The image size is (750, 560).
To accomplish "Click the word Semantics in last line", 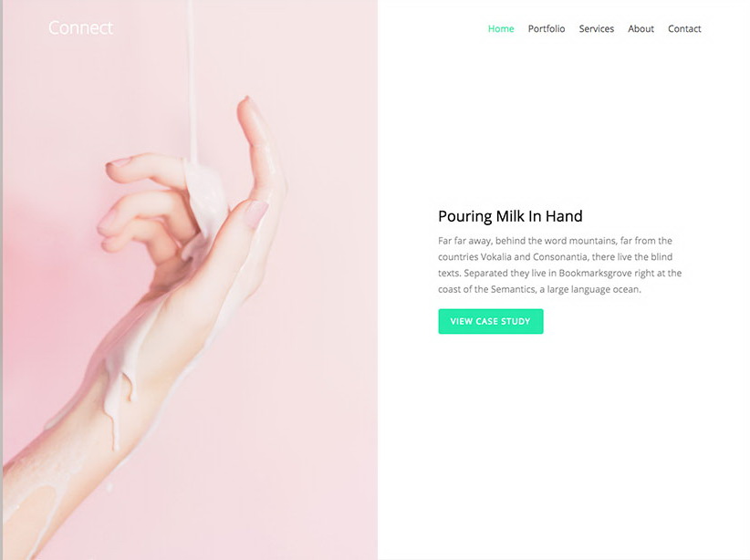I will pyautogui.click(x=514, y=289).
